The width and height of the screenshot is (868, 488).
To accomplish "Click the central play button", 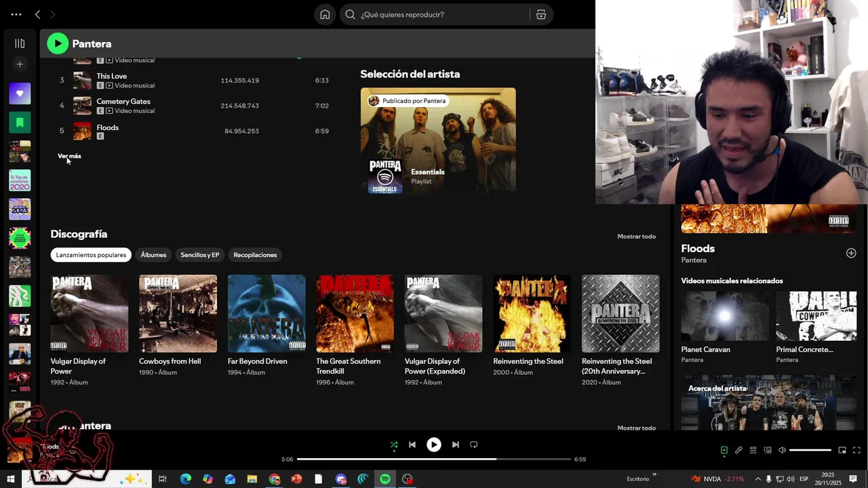I will (x=434, y=445).
